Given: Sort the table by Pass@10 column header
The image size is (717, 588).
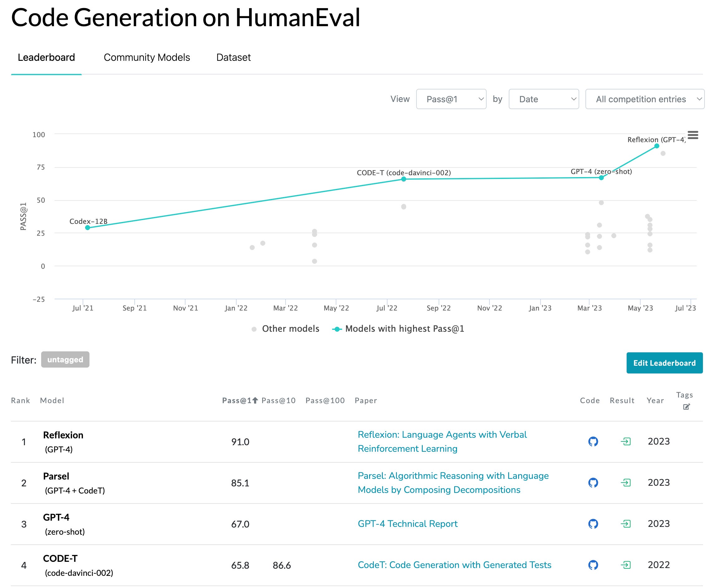Looking at the screenshot, I should (278, 400).
